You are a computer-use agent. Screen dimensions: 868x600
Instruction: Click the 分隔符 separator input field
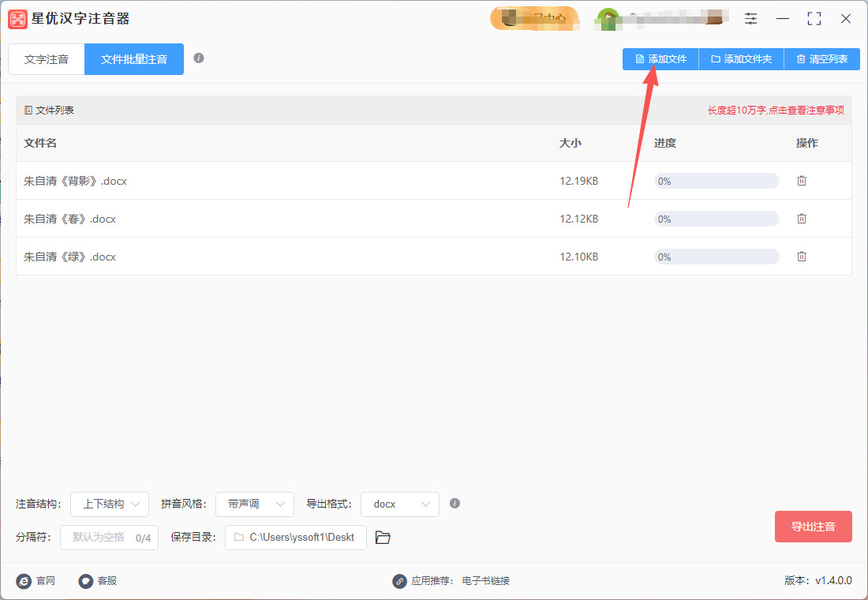(x=109, y=538)
